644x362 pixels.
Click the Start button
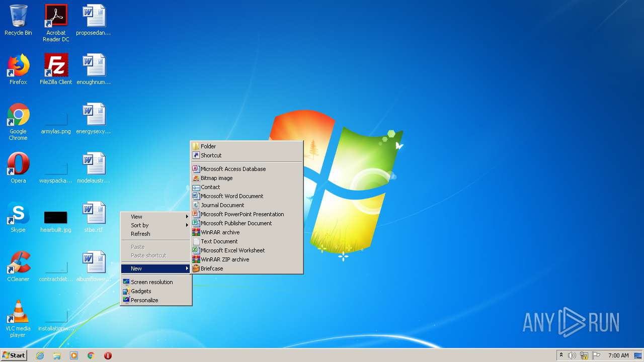click(x=14, y=355)
